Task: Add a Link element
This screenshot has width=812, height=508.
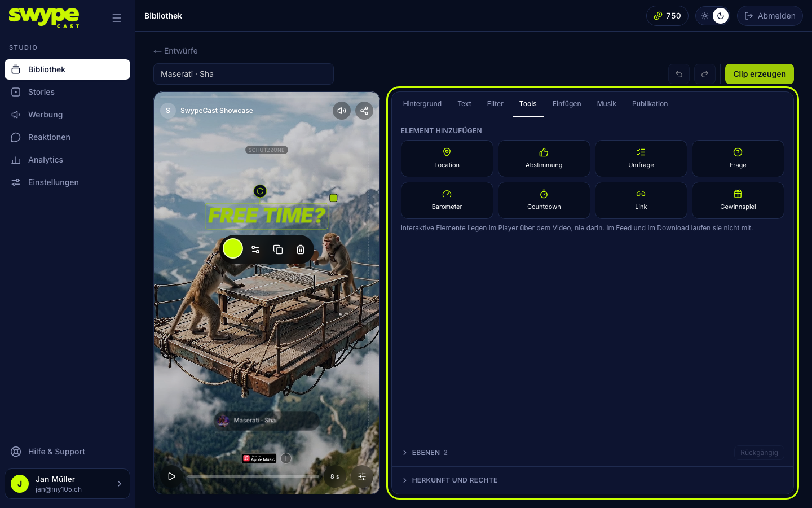Action: point(641,200)
